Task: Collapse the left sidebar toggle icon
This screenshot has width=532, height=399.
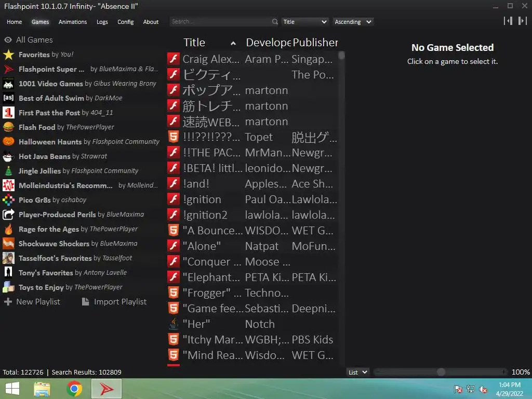Action: pos(508,21)
